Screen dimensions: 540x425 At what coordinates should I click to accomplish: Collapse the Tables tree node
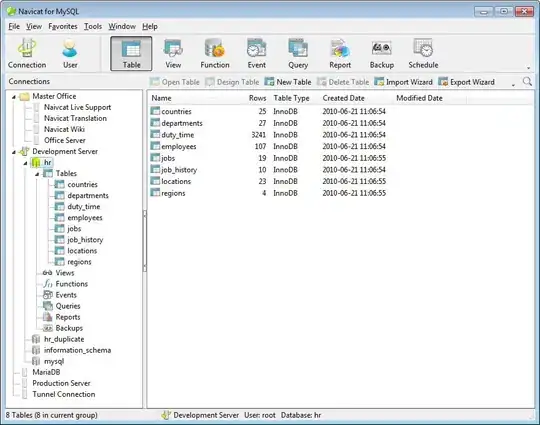click(x=37, y=174)
